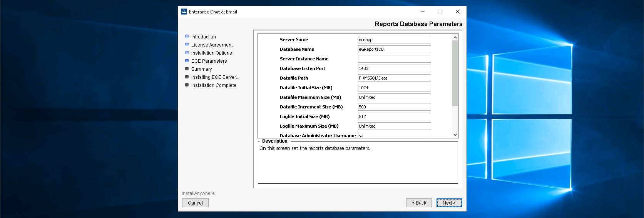This screenshot has height=218, width=644.
Task: Edit the Datafile Path field
Action: [394, 78]
